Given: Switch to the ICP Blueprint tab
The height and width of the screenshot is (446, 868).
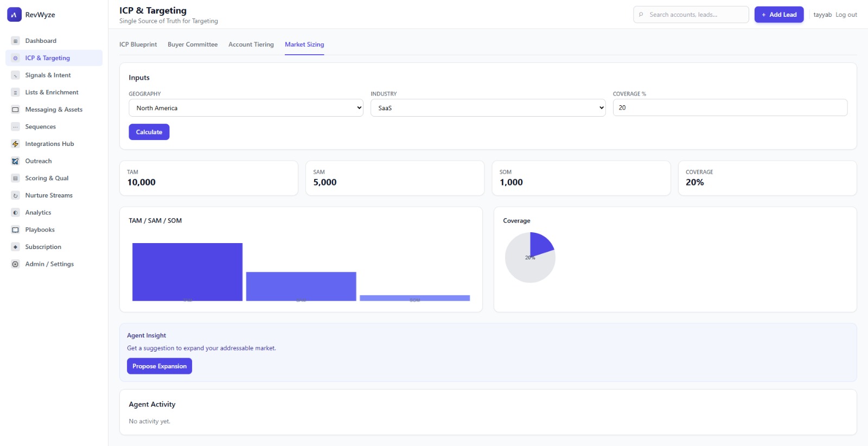Looking at the screenshot, I should (138, 44).
